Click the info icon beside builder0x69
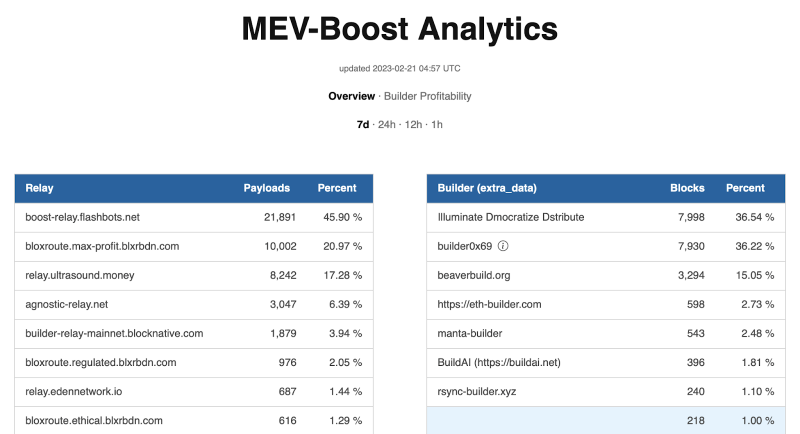The height and width of the screenshot is (434, 800). 504,245
